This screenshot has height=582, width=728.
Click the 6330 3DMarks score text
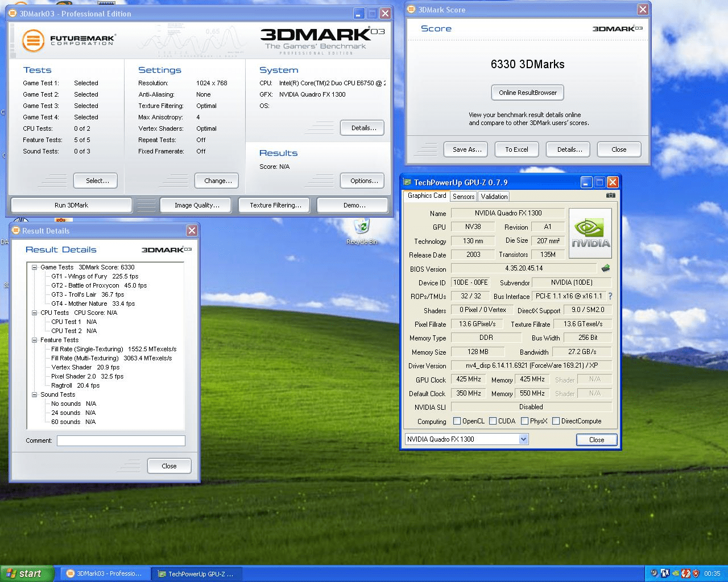pos(527,64)
